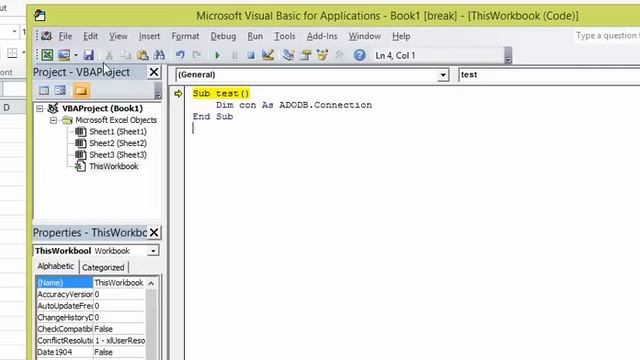Open the Insert menu
Viewport: 640px width, 360px height.
pyautogui.click(x=149, y=36)
